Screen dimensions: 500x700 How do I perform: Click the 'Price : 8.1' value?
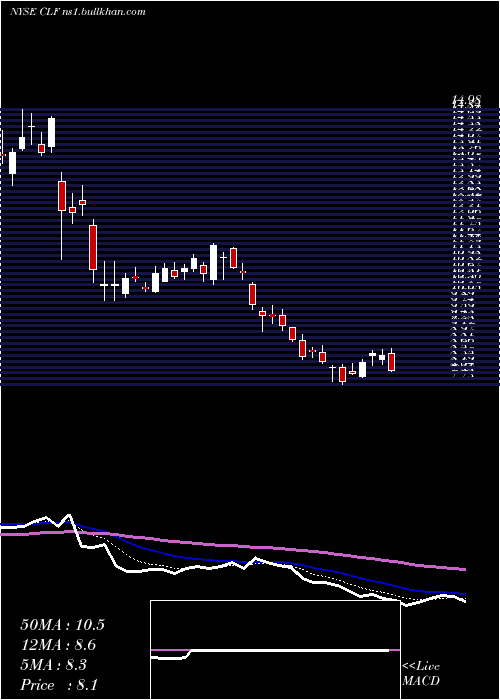(59, 685)
